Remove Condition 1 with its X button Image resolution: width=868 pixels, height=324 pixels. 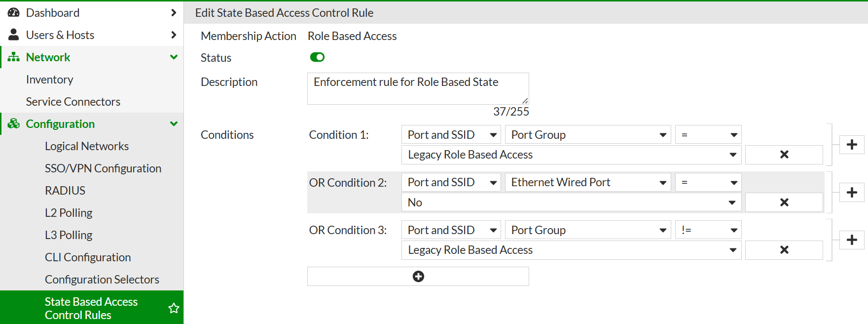click(784, 155)
